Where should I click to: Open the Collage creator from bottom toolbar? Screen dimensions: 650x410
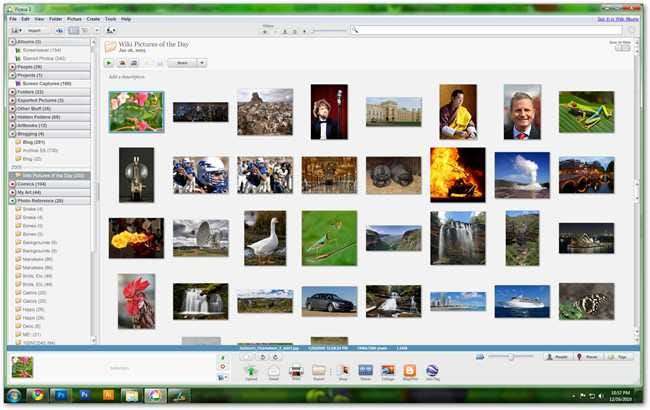click(387, 370)
